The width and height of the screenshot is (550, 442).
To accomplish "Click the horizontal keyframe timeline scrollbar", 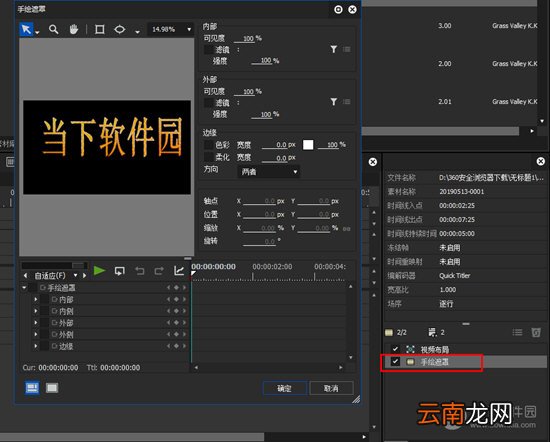I will coord(268,367).
